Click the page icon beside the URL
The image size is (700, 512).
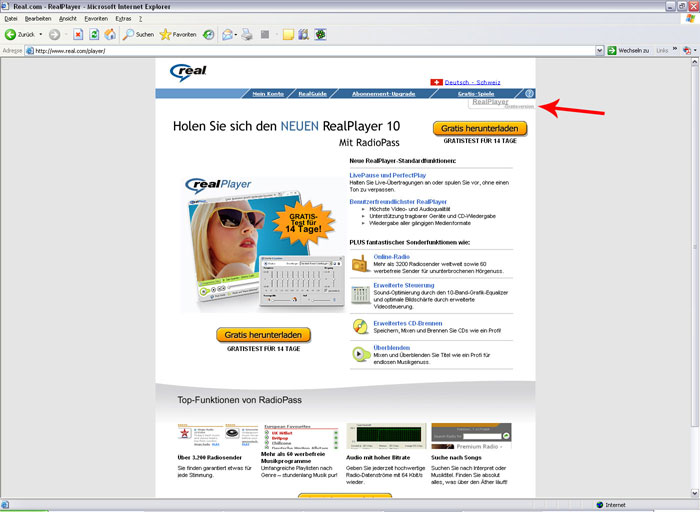(x=30, y=50)
